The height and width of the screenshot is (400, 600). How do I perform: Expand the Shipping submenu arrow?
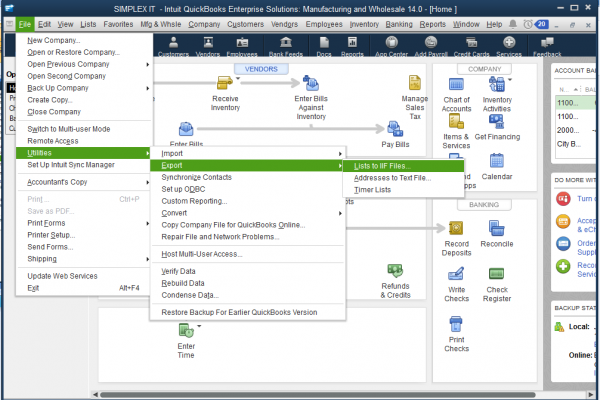147,259
